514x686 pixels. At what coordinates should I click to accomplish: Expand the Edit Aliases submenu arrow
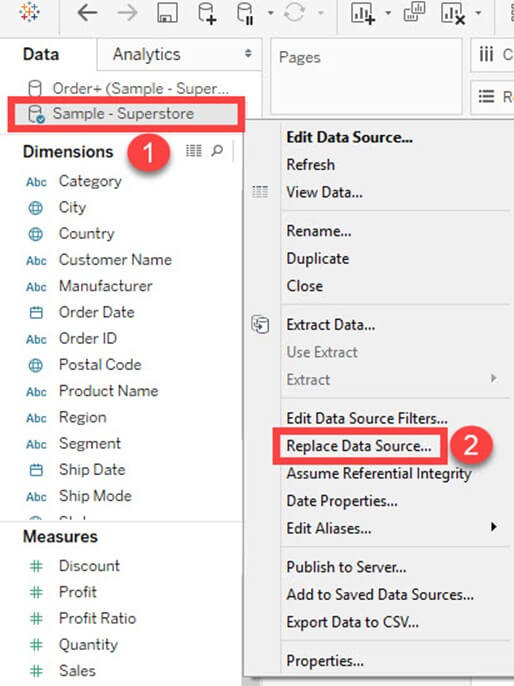coord(493,526)
